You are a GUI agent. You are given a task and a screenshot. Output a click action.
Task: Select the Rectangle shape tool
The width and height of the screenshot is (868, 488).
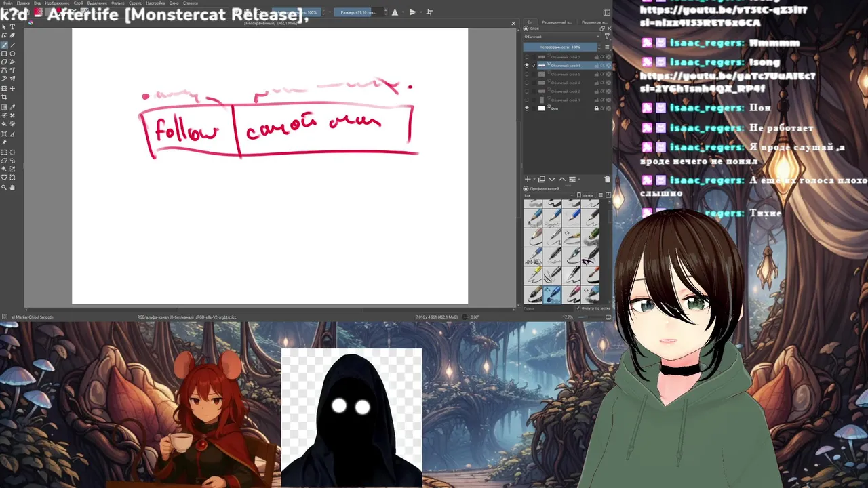tap(4, 54)
